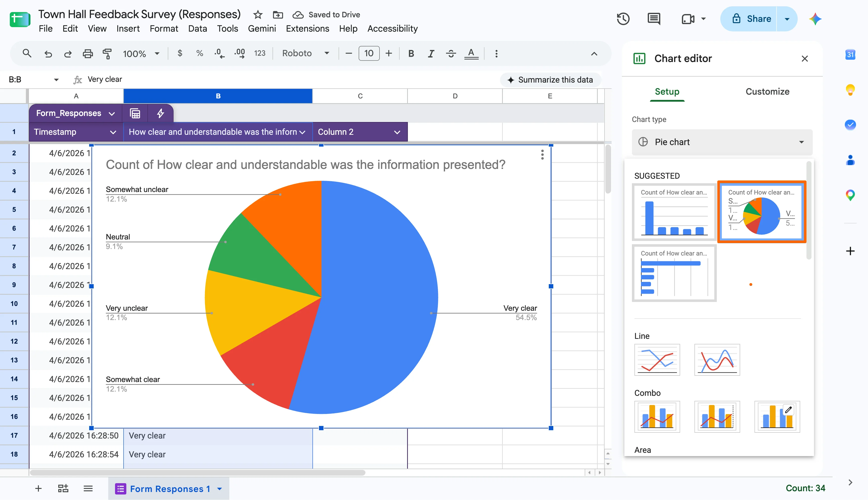The image size is (868, 500).
Task: Increase decimal places icon
Action: click(240, 53)
